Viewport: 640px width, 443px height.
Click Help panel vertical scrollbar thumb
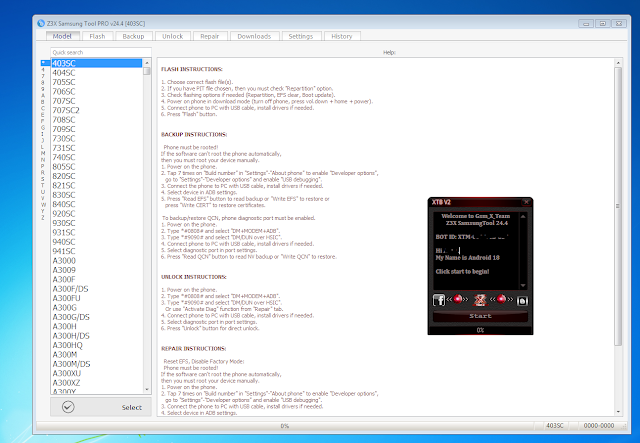618,206
